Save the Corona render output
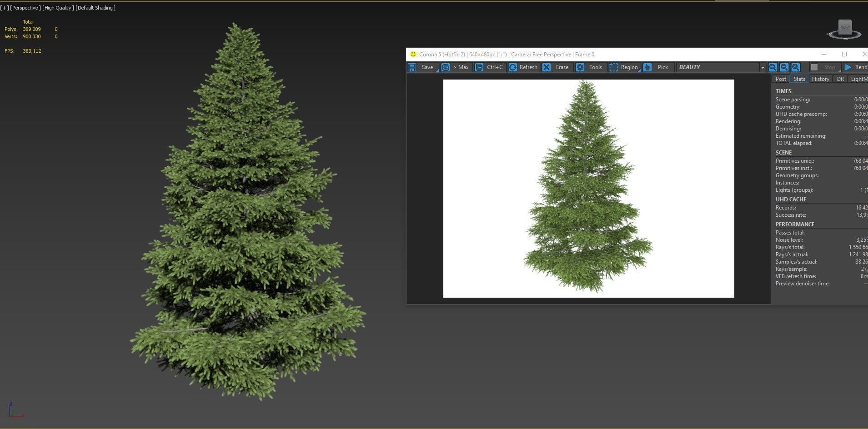This screenshot has width=868, height=429. click(x=423, y=67)
